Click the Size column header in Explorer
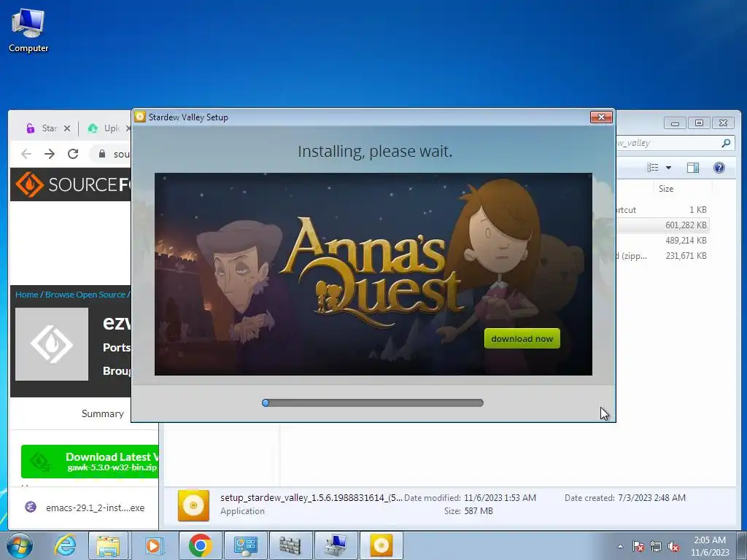Image resolution: width=747 pixels, height=560 pixels. coord(666,189)
